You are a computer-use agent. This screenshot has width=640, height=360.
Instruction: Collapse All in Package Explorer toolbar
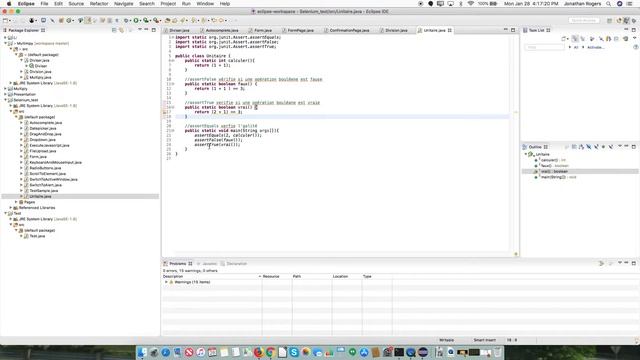(114, 30)
